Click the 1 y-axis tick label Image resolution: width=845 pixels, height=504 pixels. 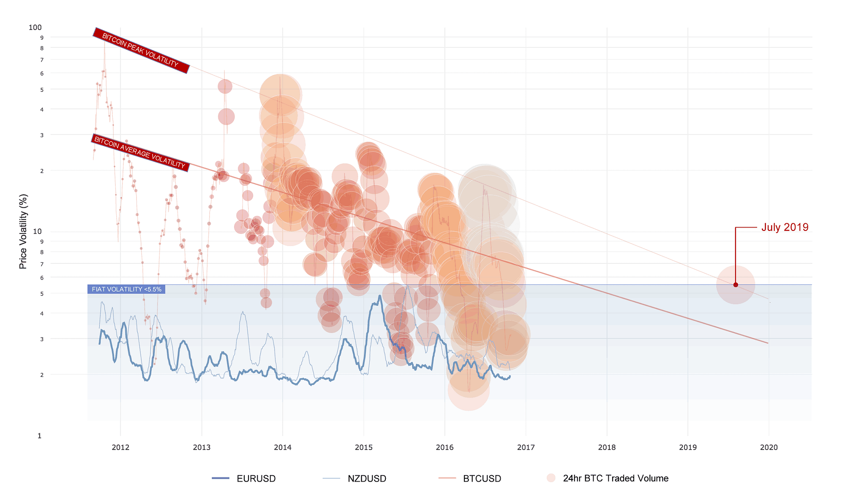pos(40,436)
